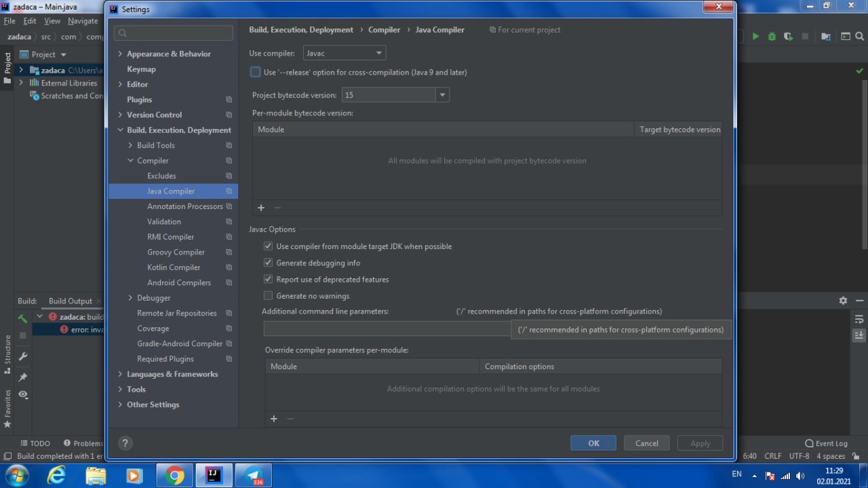868x488 pixels.
Task: Expand Languages & Frameworks section
Action: click(120, 374)
